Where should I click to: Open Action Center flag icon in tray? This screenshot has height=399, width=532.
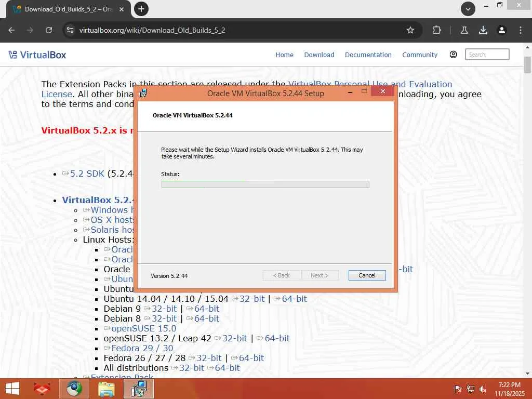[x=458, y=389]
